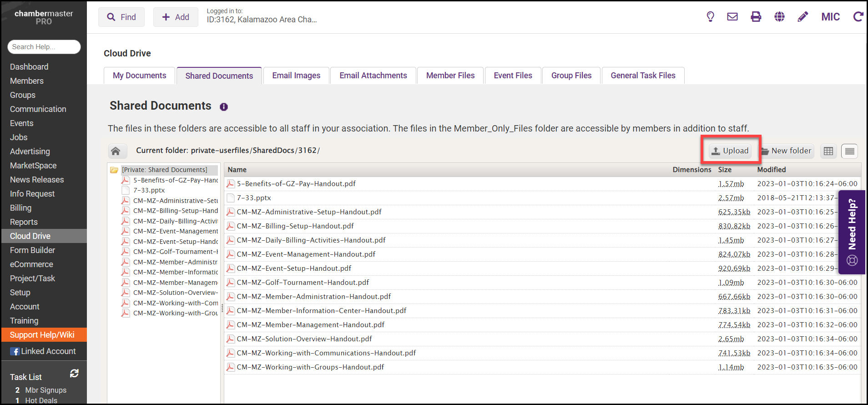
Task: Open the envelope mail icon
Action: point(732,17)
